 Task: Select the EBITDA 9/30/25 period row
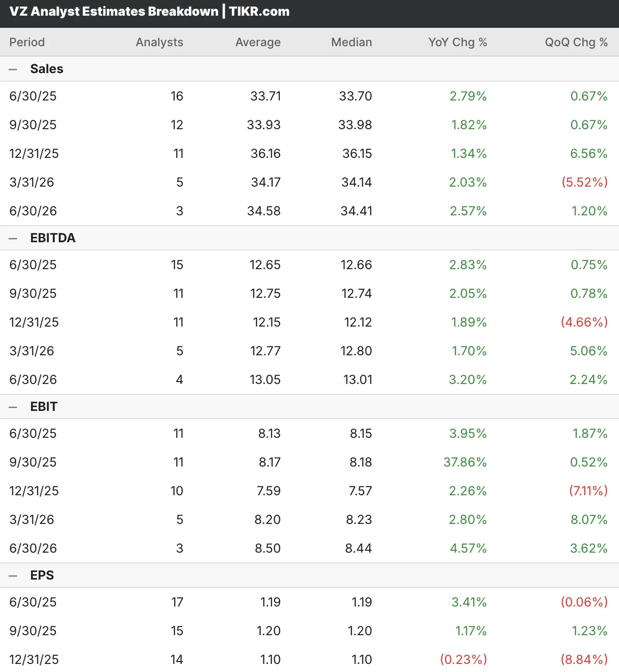pyautogui.click(x=33, y=293)
